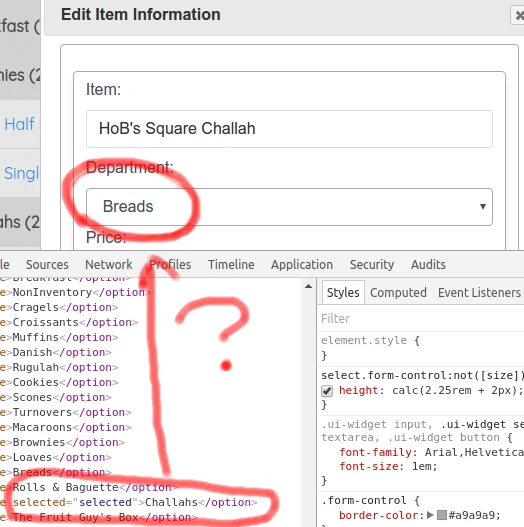The image size is (524, 527).
Task: Select the selected Challahs option line
Action: coord(129,502)
